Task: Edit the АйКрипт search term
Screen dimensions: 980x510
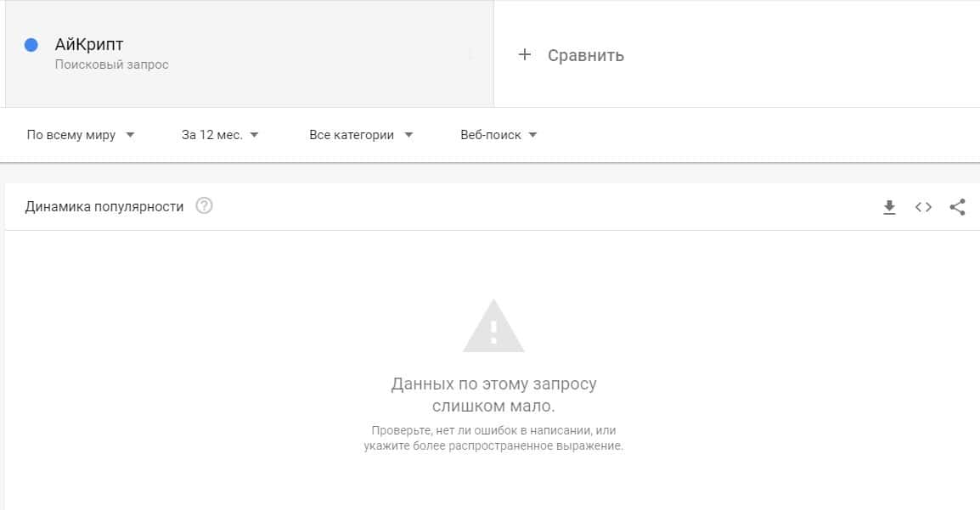Action: (89, 44)
